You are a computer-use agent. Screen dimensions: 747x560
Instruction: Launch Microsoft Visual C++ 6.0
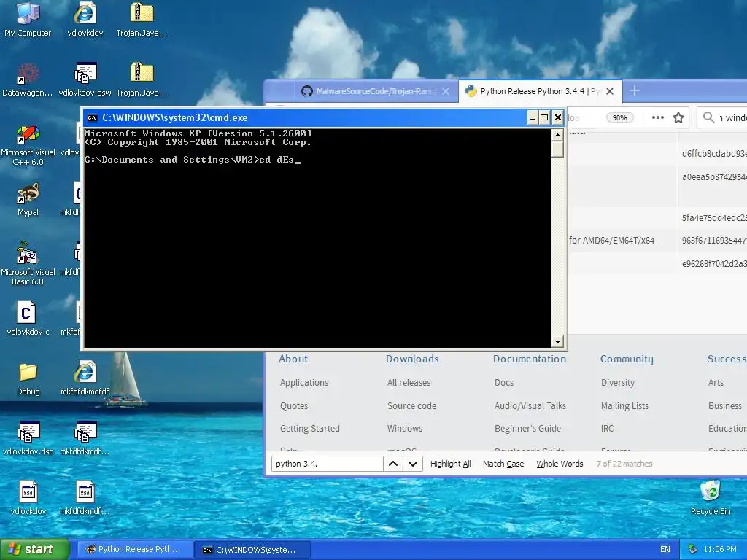coord(28,145)
